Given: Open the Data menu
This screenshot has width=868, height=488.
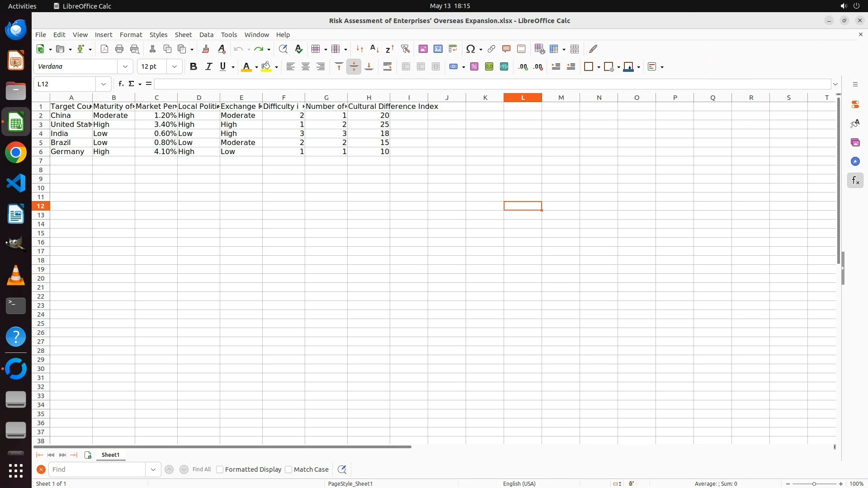Looking at the screenshot, I should pyautogui.click(x=206, y=35).
